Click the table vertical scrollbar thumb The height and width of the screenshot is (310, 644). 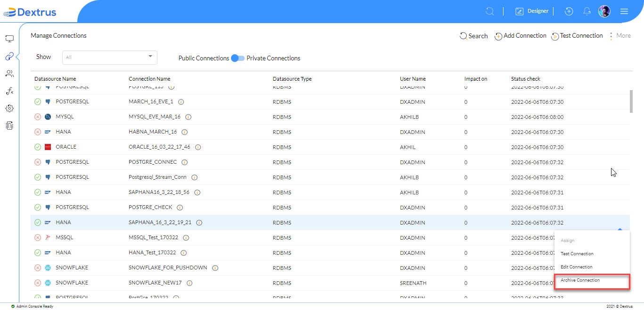[x=631, y=101]
